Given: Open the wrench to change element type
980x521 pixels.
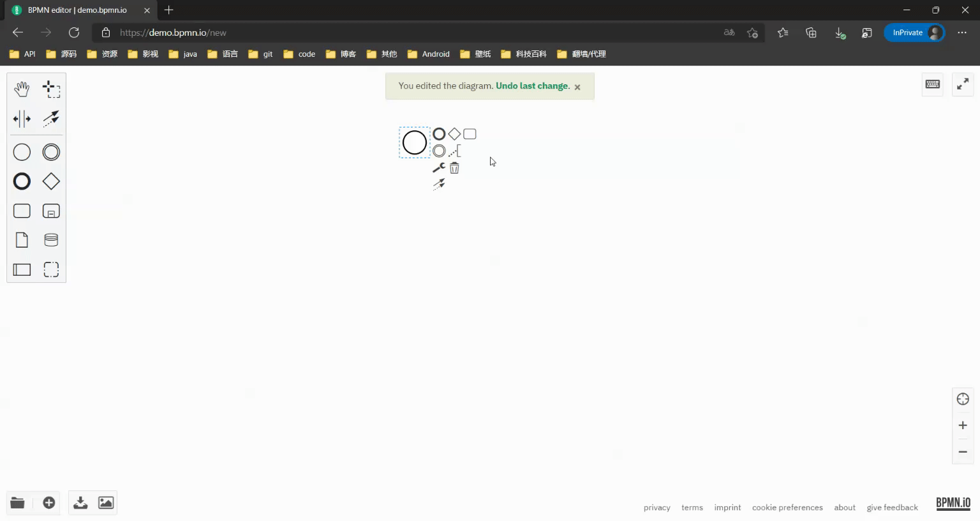Looking at the screenshot, I should coord(438,167).
